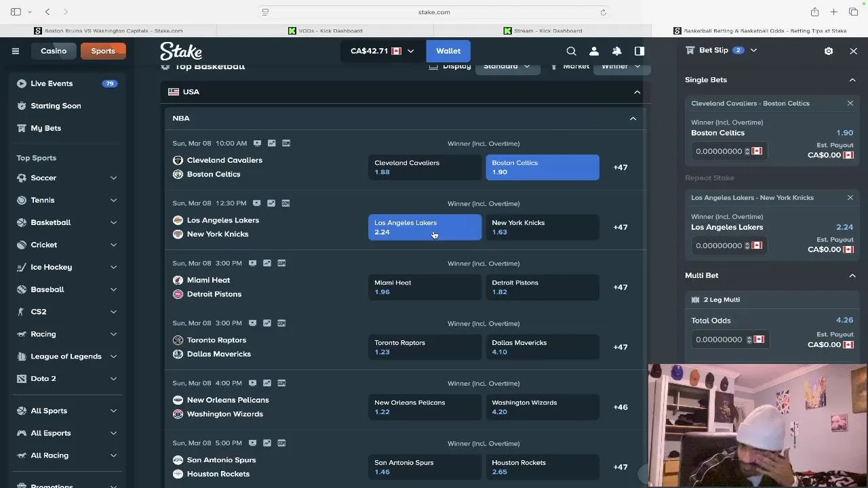Open the hamburger menu in the Stake header
868x488 pixels.
click(15, 51)
